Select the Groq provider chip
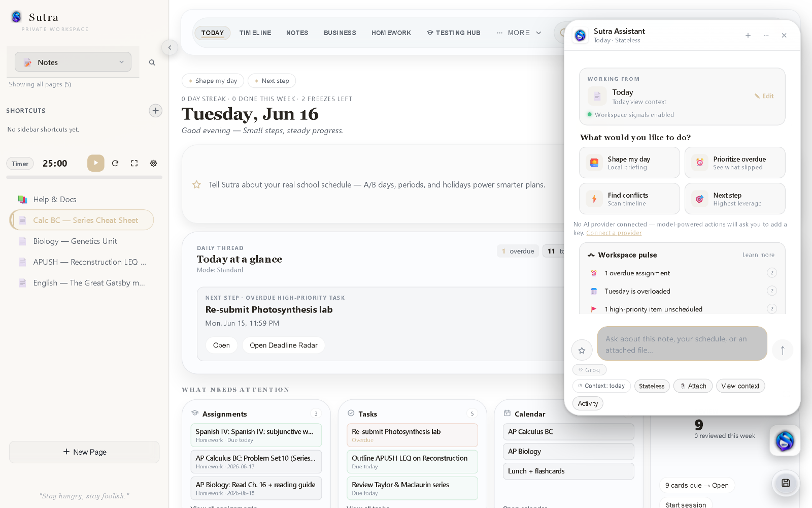812x508 pixels. click(x=589, y=370)
